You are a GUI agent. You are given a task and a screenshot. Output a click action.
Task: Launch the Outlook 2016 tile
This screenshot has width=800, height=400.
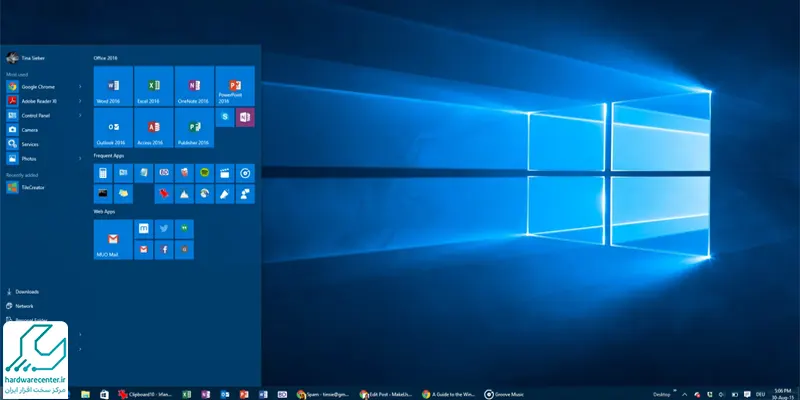113,128
